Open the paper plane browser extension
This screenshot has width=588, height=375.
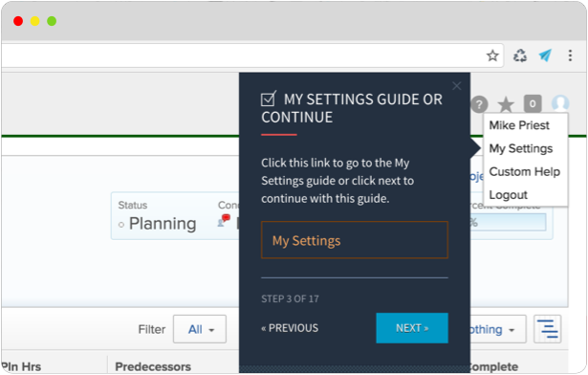point(545,55)
